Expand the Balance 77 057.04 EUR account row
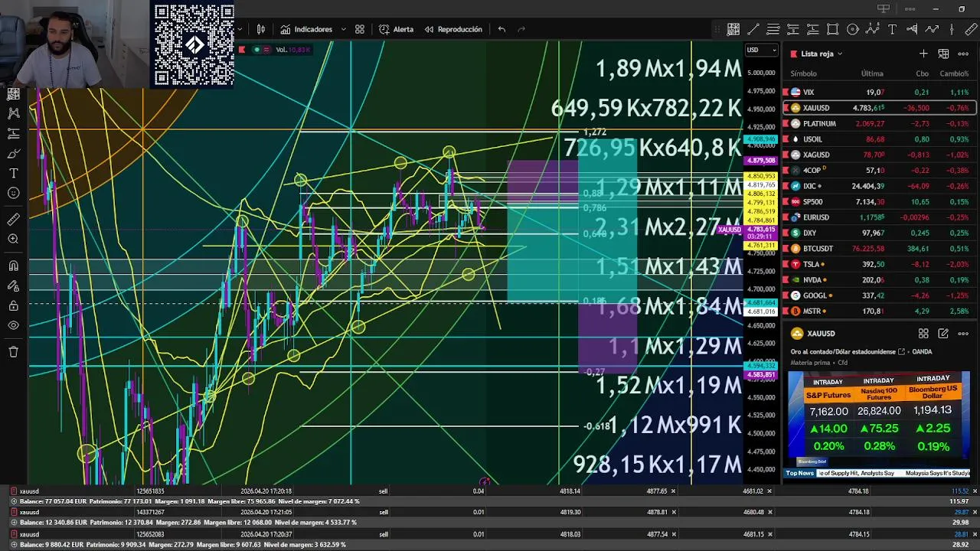 14,501
